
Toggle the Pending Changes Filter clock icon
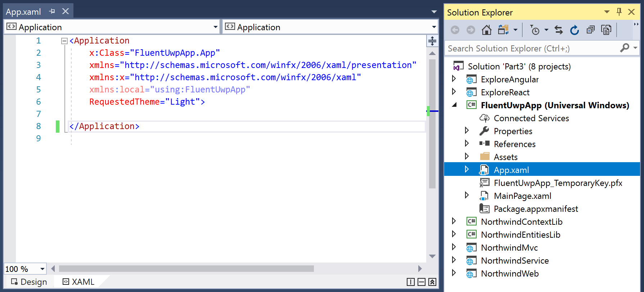pos(535,30)
